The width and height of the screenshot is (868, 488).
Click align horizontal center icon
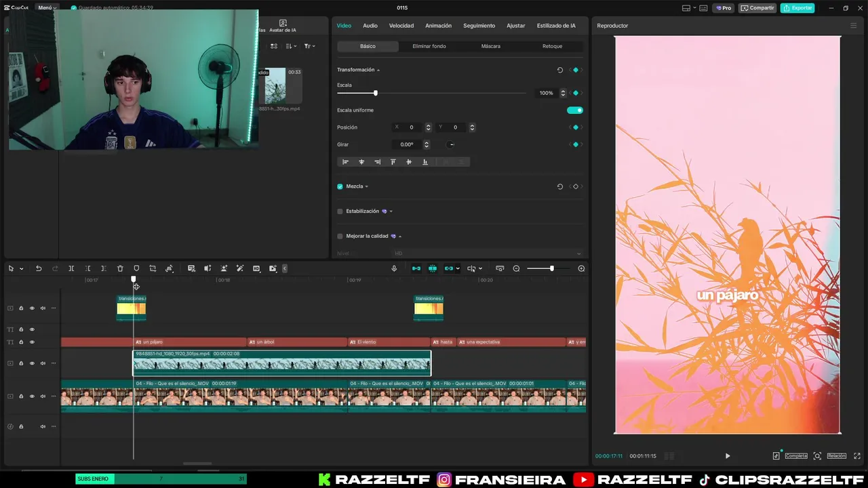[361, 162]
